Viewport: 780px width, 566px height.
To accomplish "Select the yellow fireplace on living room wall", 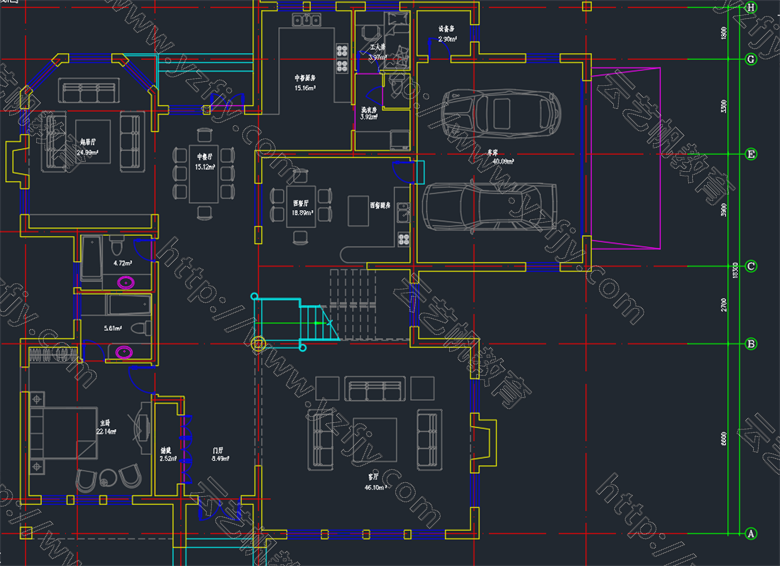I will coord(483,443).
